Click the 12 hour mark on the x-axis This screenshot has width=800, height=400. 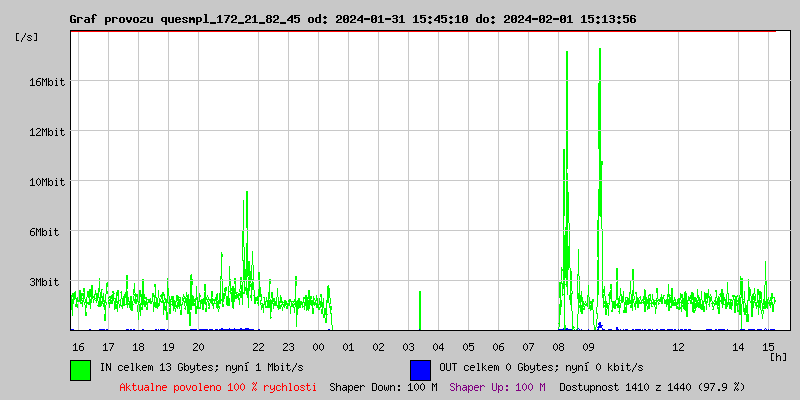[x=678, y=347]
